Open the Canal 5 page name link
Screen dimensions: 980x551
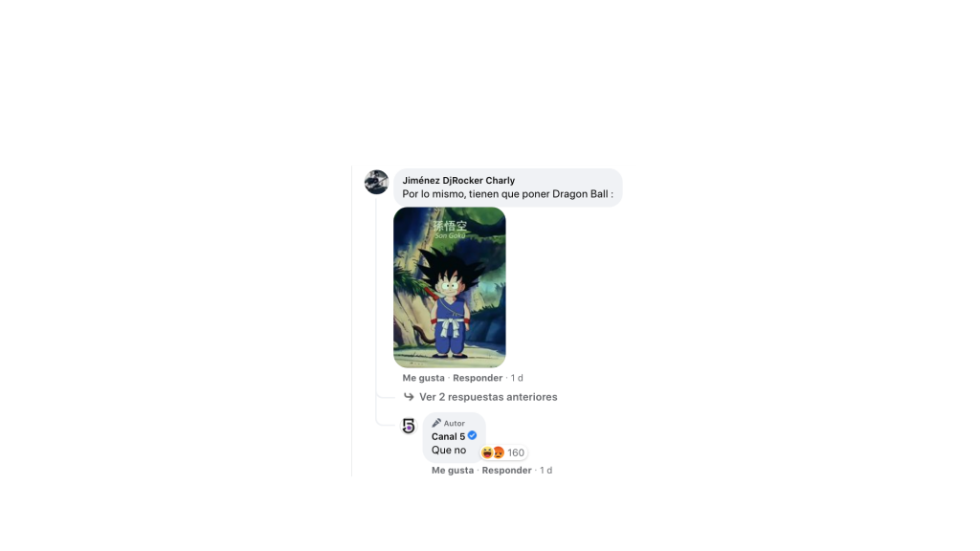click(x=448, y=436)
